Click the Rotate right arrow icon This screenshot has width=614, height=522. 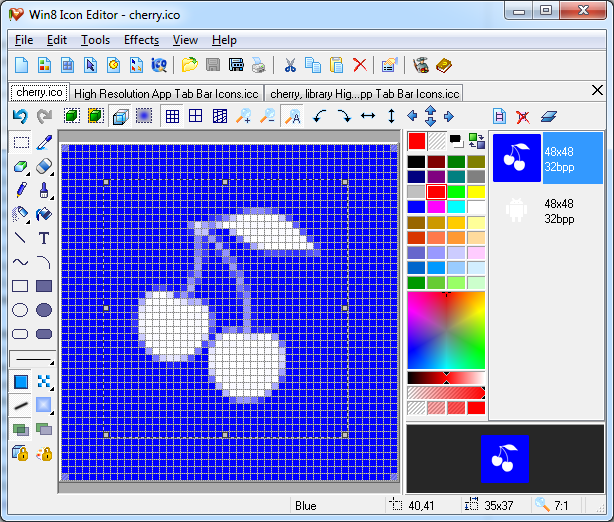pyautogui.click(x=344, y=116)
